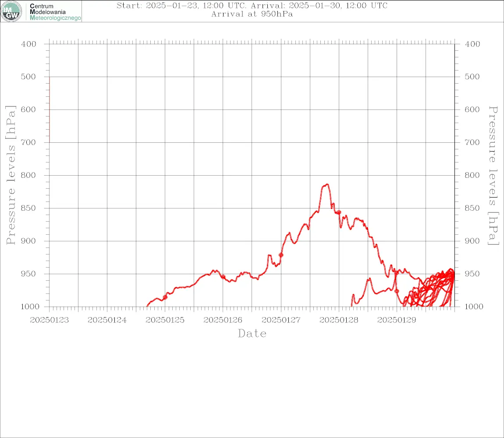Click the trajectory marker at 20250126 gridline
Image resolution: width=504 pixels, height=438 pixels.
point(223,277)
